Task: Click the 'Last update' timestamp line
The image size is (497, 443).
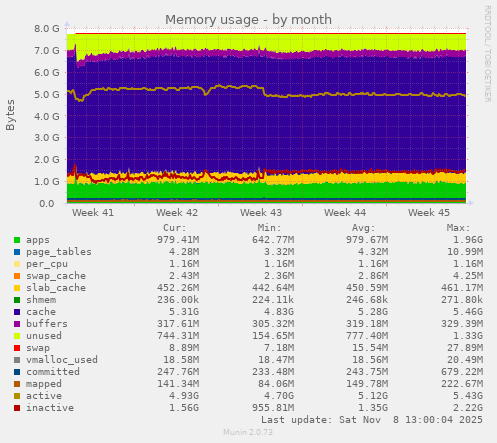Action: coord(372,420)
